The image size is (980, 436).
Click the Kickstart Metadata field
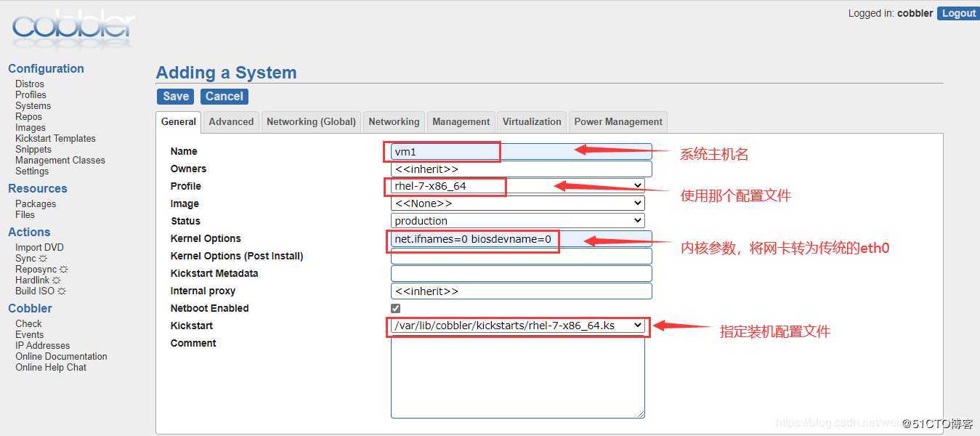522,274
